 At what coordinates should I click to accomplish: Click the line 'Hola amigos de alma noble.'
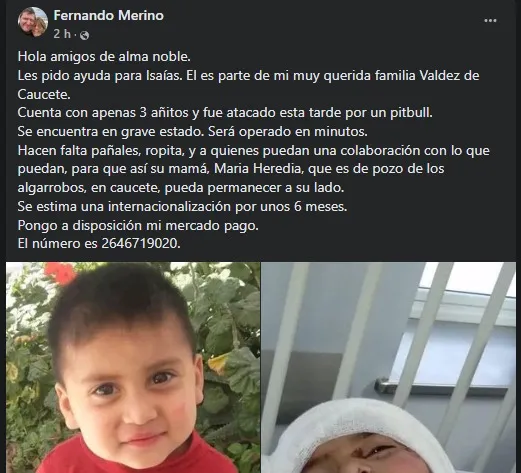(x=104, y=56)
